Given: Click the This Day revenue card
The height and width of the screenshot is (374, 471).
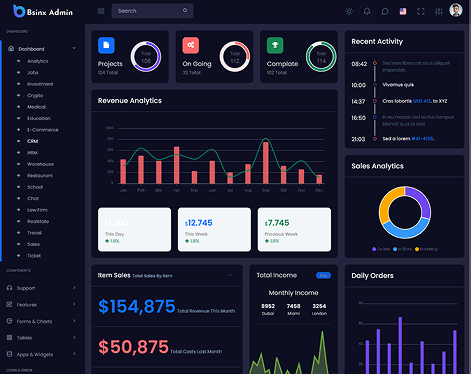Looking at the screenshot, I should pos(134,229).
